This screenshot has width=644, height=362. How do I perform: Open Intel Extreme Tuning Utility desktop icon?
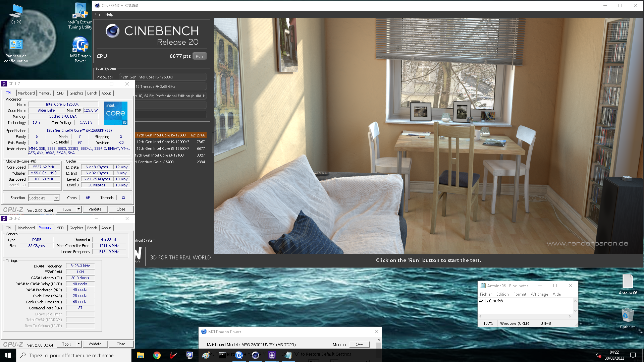[x=80, y=16]
